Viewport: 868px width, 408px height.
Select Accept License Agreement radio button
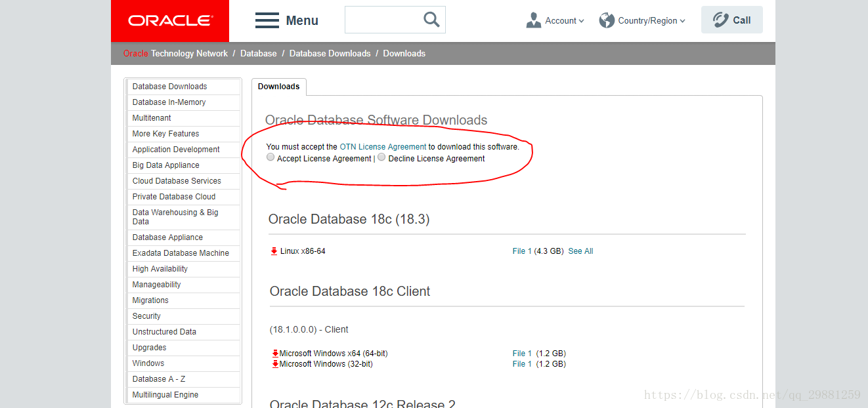(271, 157)
